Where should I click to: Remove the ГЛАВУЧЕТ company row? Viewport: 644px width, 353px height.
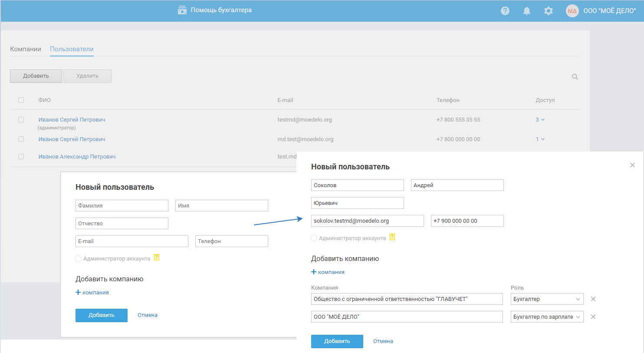593,299
